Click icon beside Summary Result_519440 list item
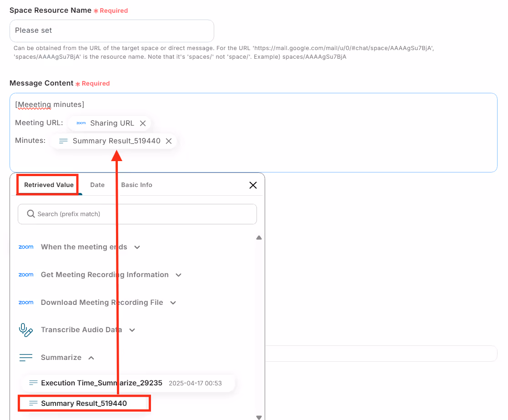Image resolution: width=508 pixels, height=420 pixels. click(33, 403)
